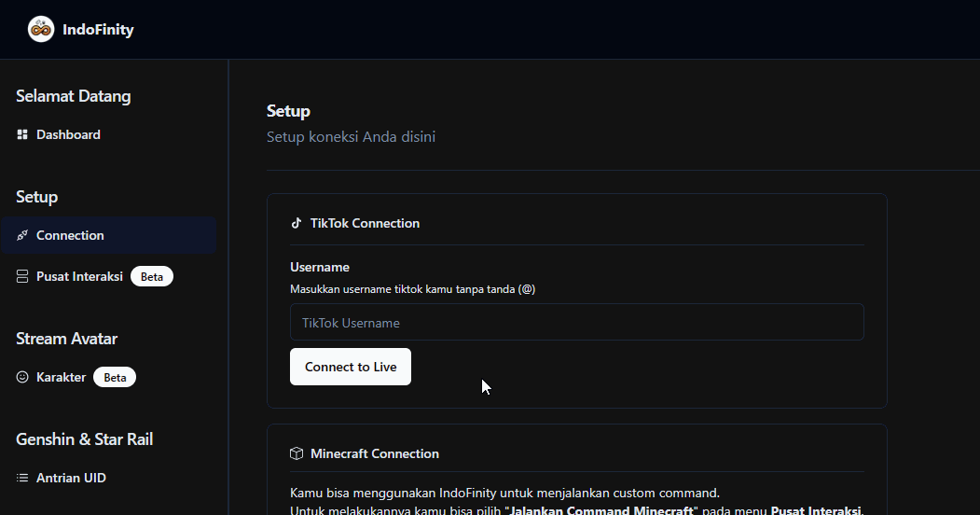Click the IndoFinity logo icon
The width and height of the screenshot is (980, 515).
coord(41,30)
